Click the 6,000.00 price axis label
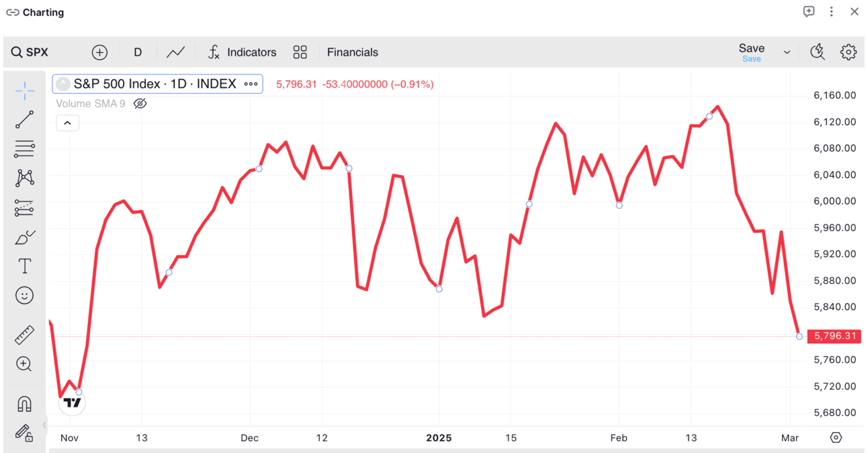868x453 pixels. 834,201
